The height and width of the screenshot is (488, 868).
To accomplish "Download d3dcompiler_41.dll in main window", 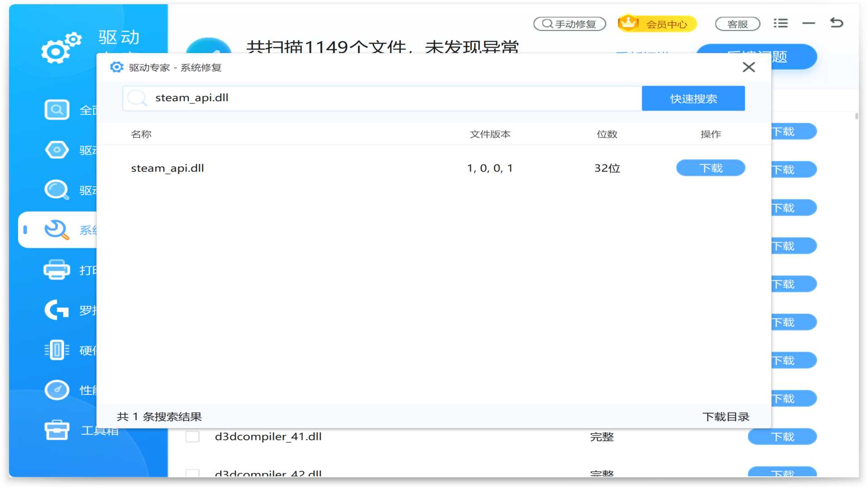I will coord(782,437).
